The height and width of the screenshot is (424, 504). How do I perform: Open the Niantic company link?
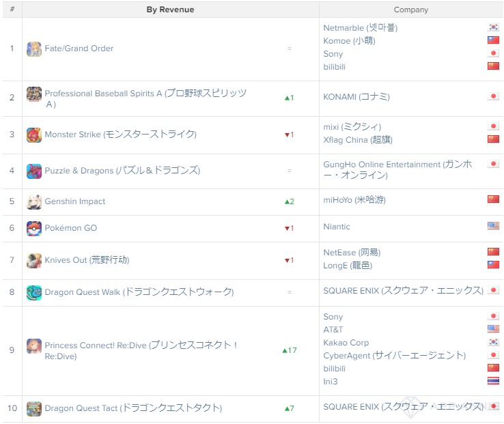tap(337, 226)
